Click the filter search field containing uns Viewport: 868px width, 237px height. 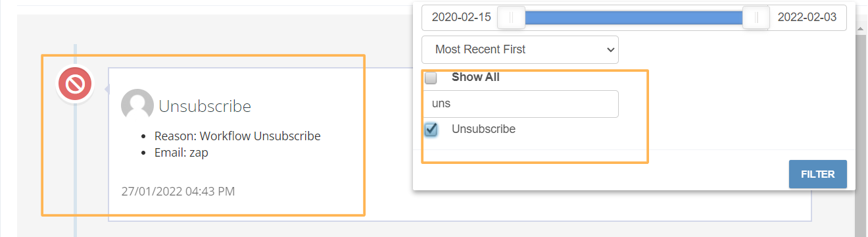pos(520,104)
